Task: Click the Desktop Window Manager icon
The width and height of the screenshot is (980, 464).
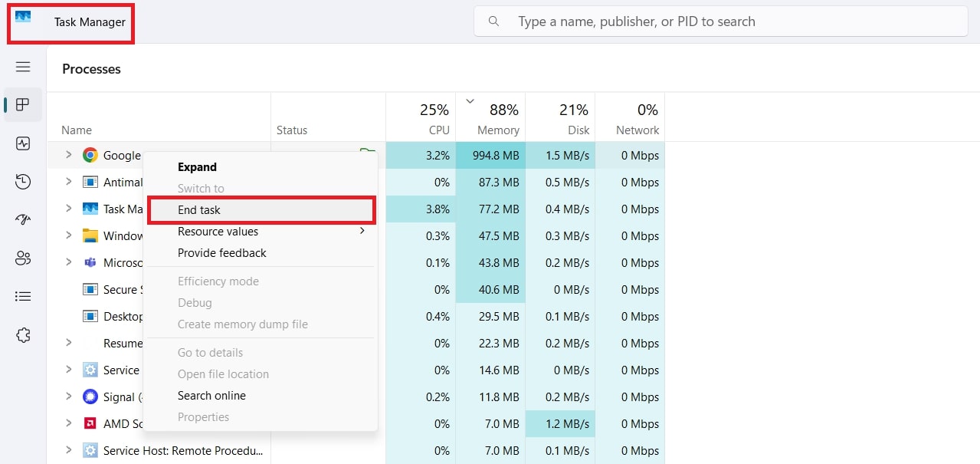Action: point(90,316)
